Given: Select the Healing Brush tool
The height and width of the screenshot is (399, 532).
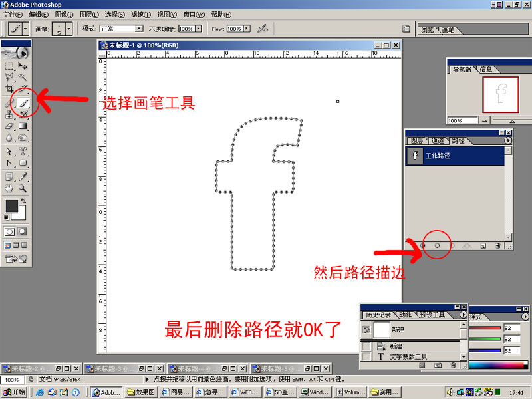Looking at the screenshot, I should pyautogui.click(x=9, y=103).
